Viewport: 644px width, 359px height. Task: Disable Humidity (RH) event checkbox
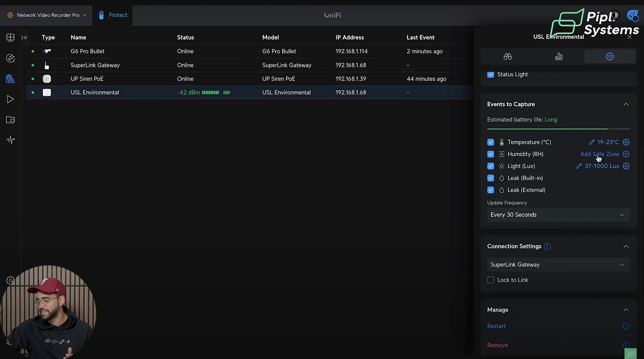(x=491, y=154)
